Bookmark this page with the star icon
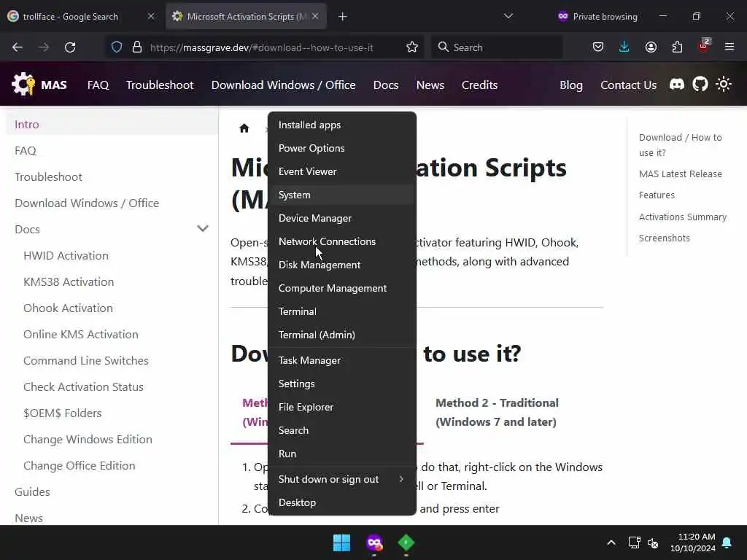 pos(412,47)
